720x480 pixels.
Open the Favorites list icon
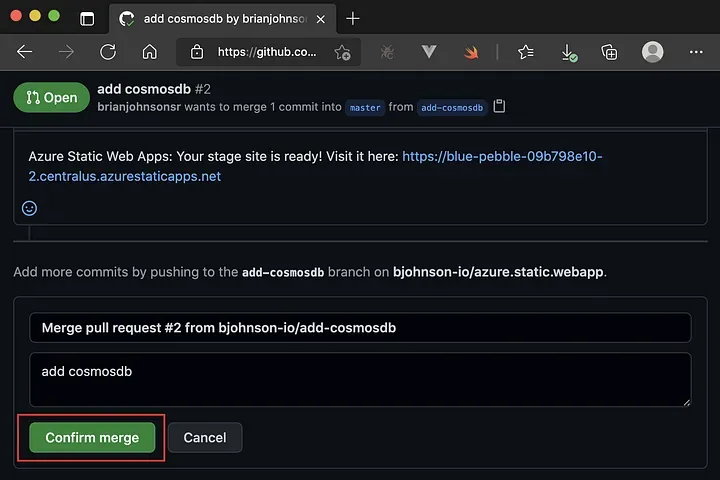[x=526, y=52]
